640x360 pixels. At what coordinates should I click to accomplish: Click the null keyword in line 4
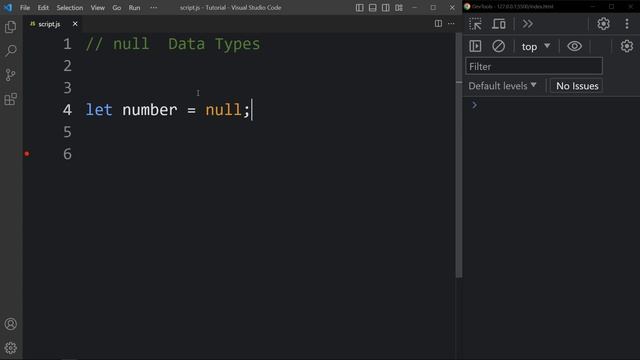[x=223, y=110]
